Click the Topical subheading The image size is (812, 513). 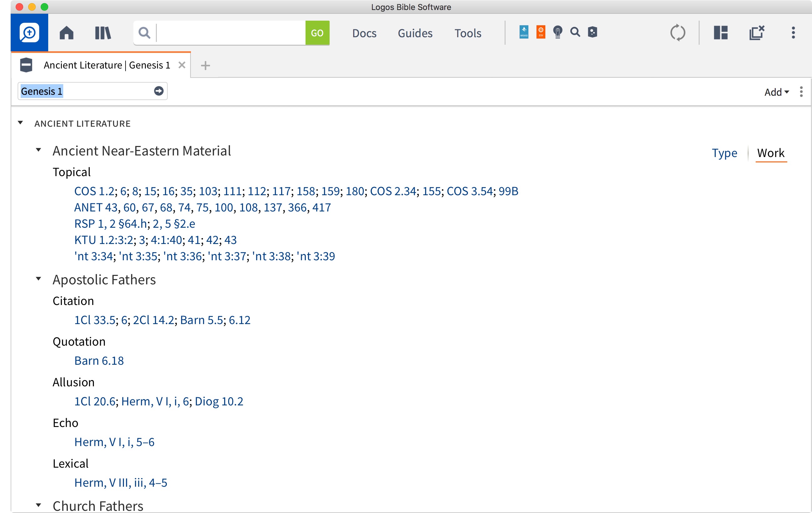click(x=71, y=172)
